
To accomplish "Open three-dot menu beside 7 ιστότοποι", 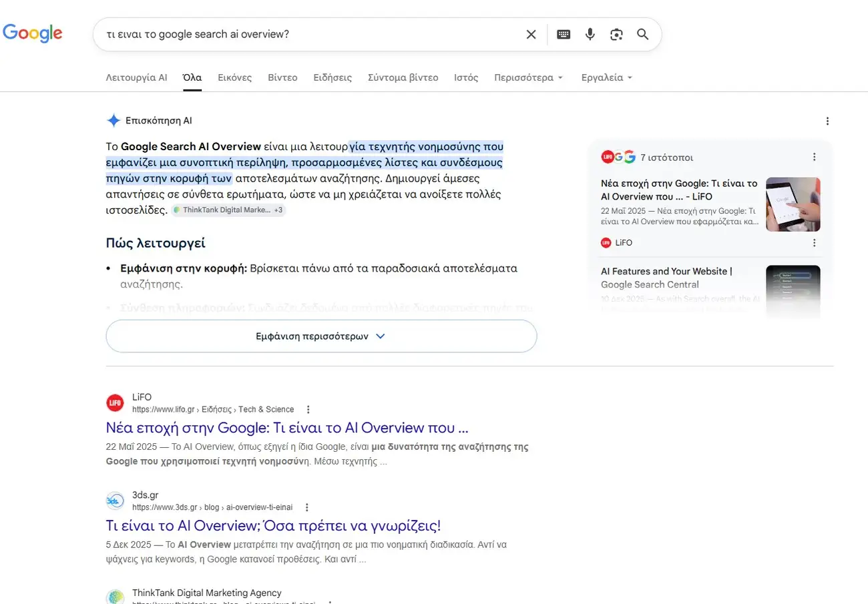I will click(x=814, y=158).
